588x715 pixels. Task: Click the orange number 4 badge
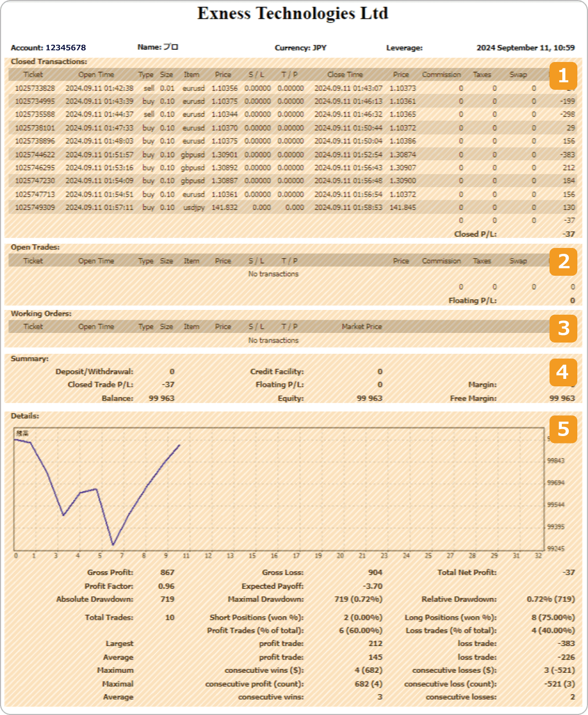[x=563, y=372]
